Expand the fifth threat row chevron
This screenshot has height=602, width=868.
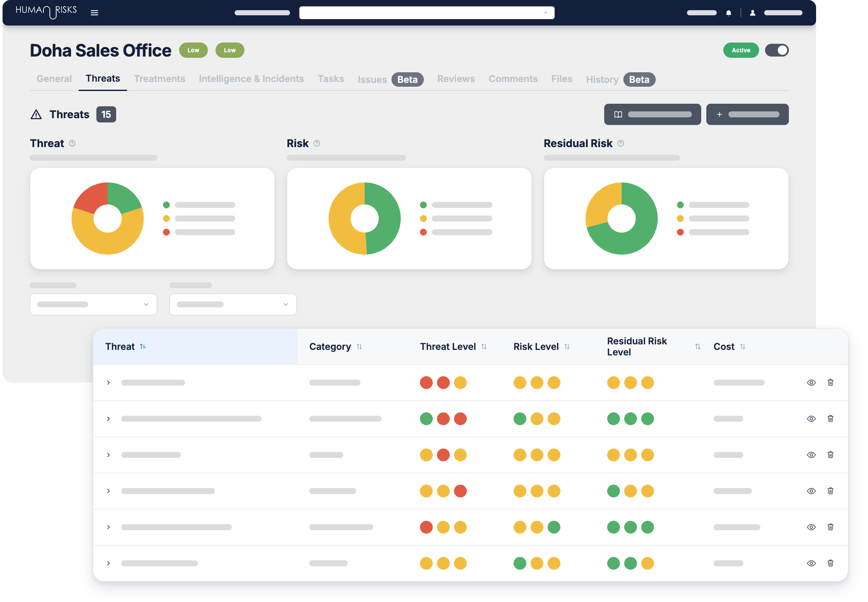(108, 527)
